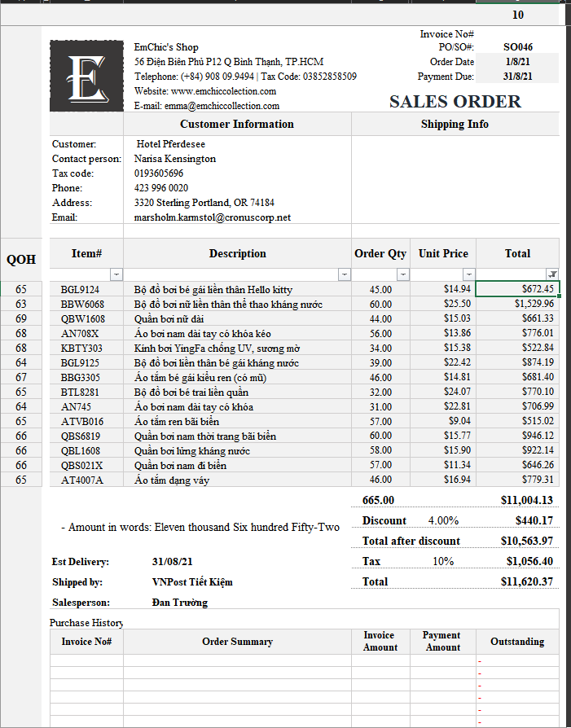Click the Outstanding column header
The height and width of the screenshot is (728, 571).
[517, 642]
